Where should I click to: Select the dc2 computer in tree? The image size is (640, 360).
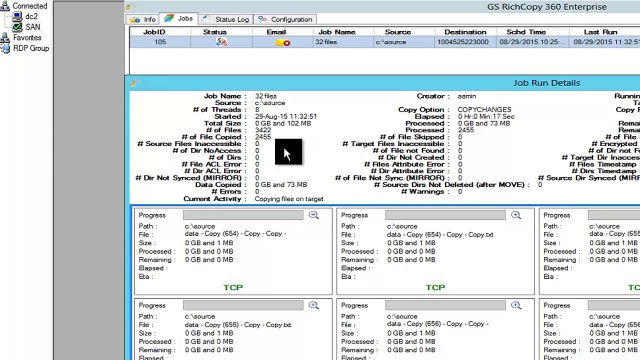[31, 16]
